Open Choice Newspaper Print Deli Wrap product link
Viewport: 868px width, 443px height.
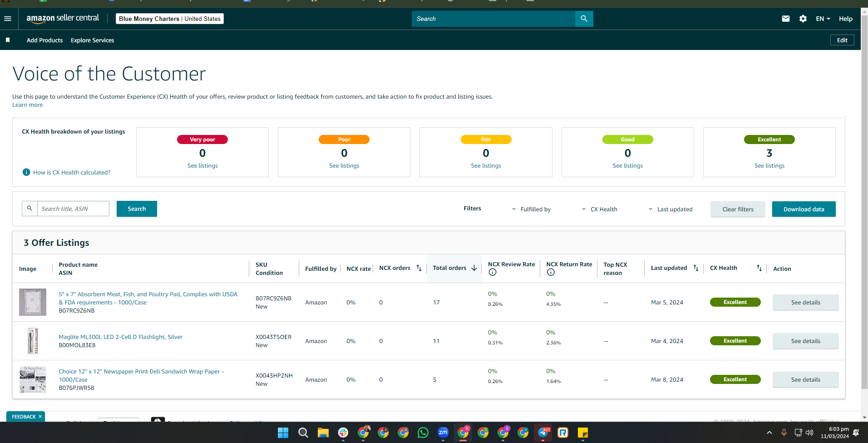tap(141, 375)
